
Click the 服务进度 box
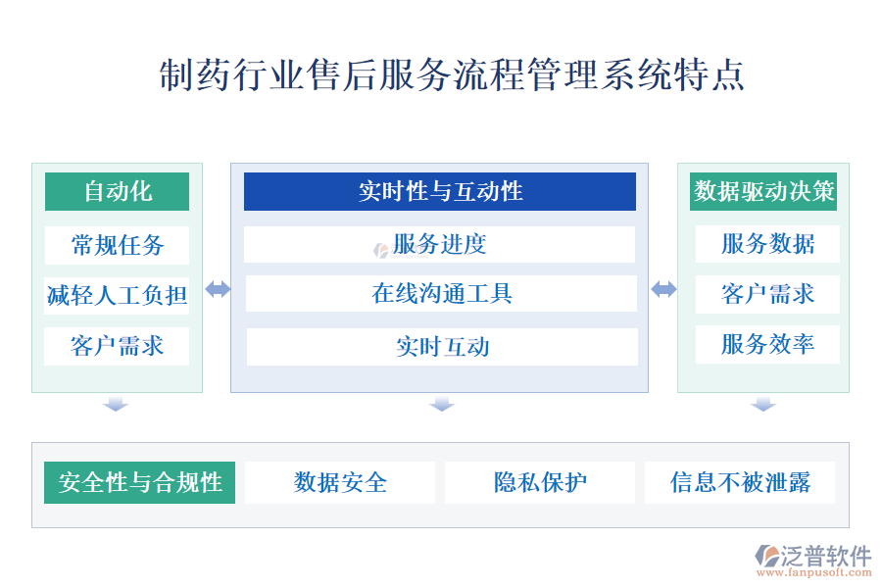pos(440,244)
